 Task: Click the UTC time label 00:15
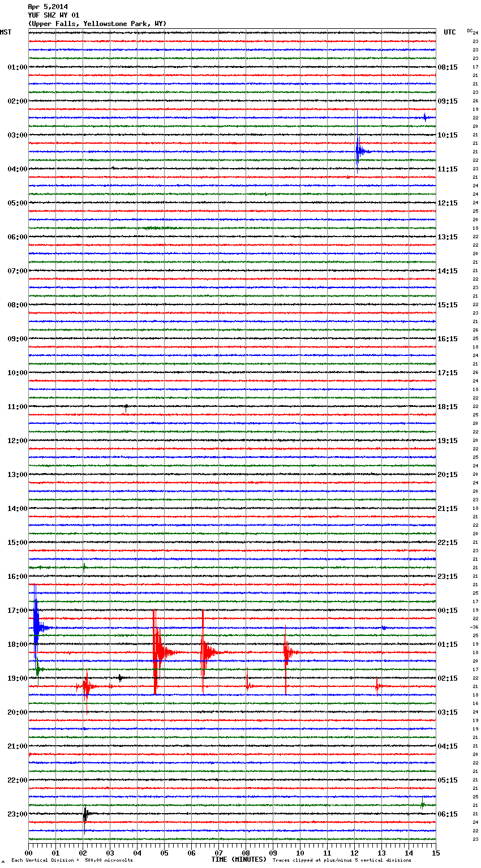click(448, 611)
